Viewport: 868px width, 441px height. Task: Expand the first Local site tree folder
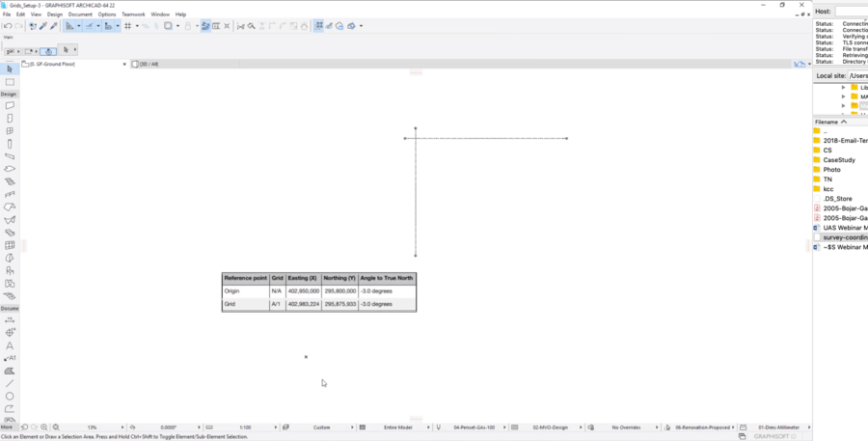click(844, 88)
